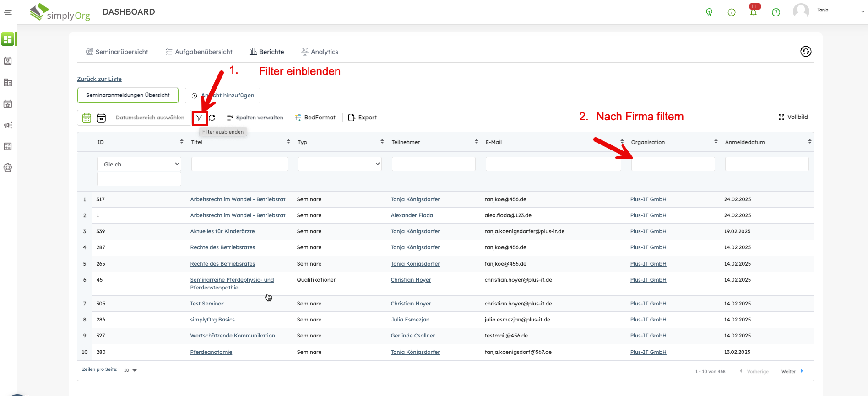Sort by Anmeldedatum column arrows
This screenshot has width=868, height=396.
(809, 142)
